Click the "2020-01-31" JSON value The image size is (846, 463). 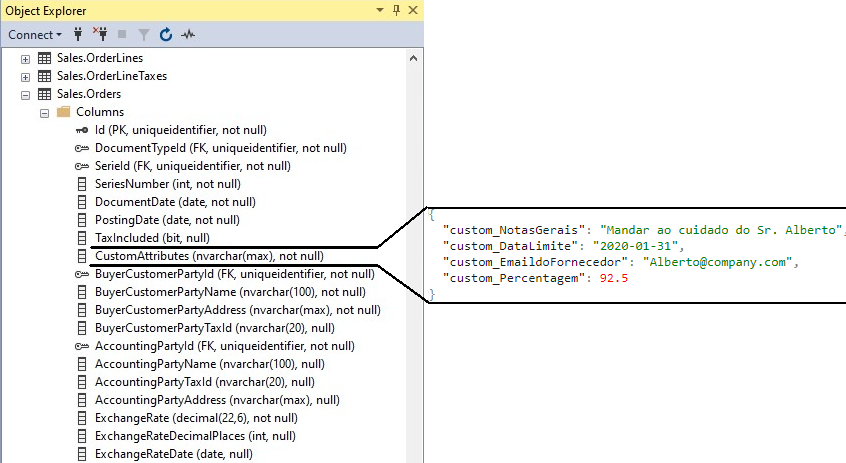pyautogui.click(x=635, y=246)
